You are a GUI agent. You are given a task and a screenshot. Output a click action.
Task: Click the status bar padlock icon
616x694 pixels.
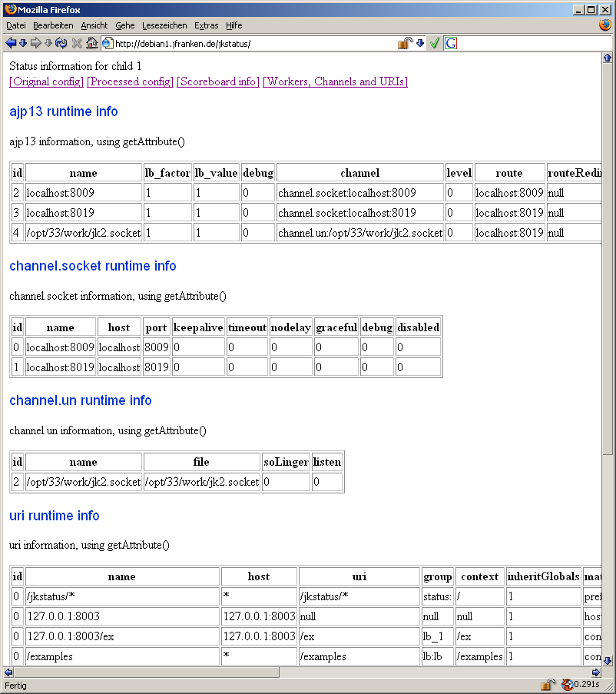tap(548, 685)
